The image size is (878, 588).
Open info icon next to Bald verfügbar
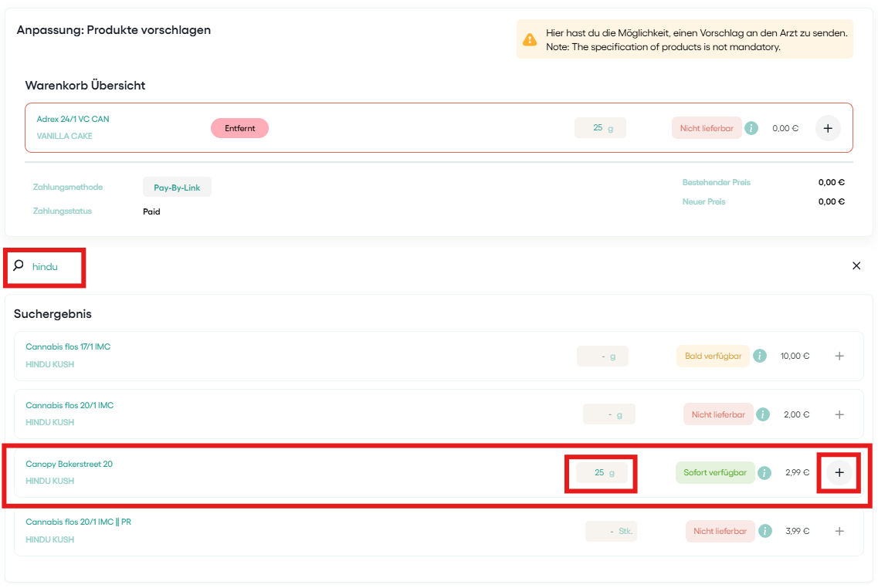pos(760,356)
